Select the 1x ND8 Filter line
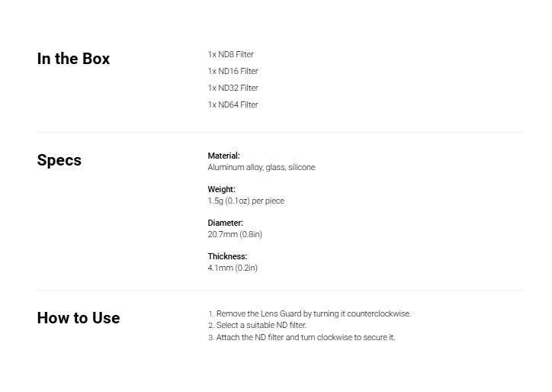 [x=230, y=54]
